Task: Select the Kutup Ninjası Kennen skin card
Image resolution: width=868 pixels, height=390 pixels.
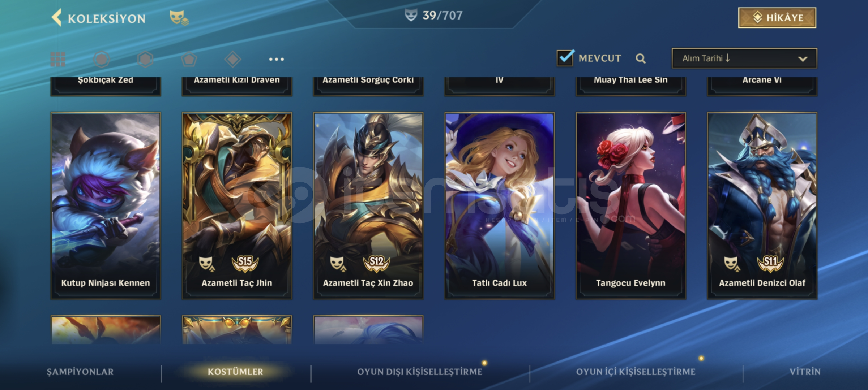Action: (106, 206)
